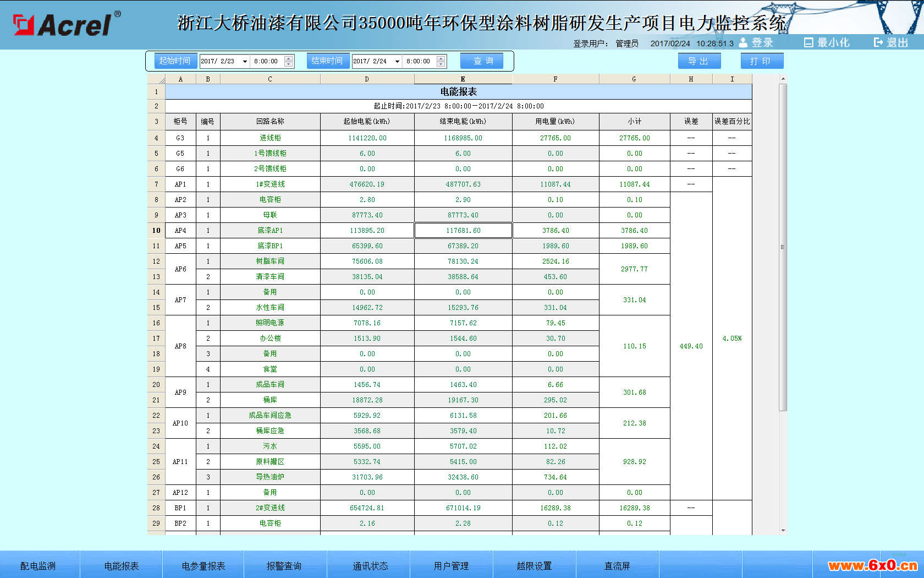Click the 食堂 cell

[270, 369]
